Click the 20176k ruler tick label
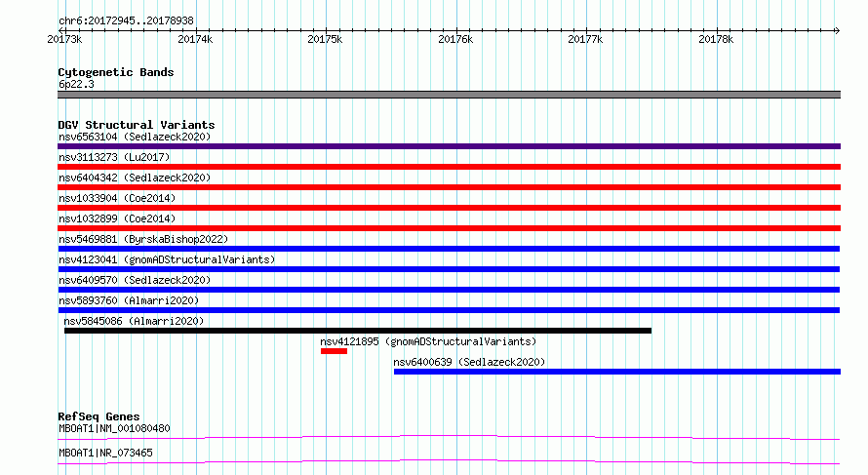This screenshot has height=475, width=868. (x=455, y=39)
